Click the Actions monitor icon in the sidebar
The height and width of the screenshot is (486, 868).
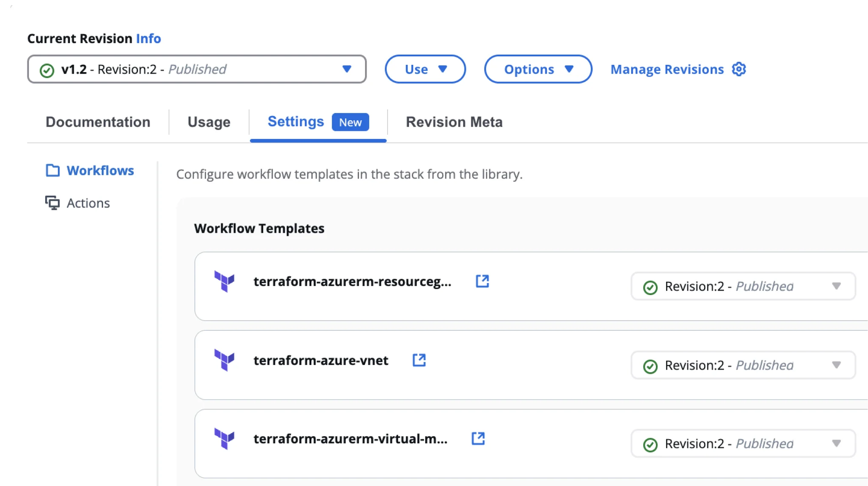coord(53,203)
